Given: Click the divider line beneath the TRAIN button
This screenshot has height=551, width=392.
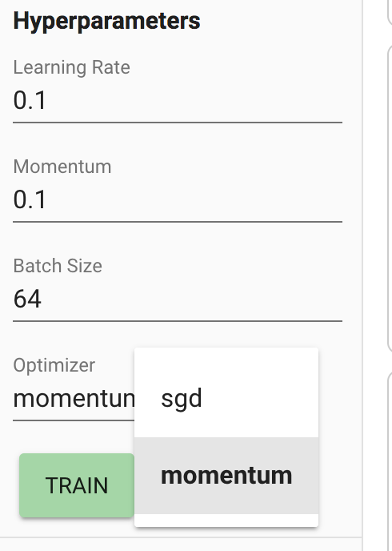Looking at the screenshot, I should pyautogui.click(x=181, y=537).
